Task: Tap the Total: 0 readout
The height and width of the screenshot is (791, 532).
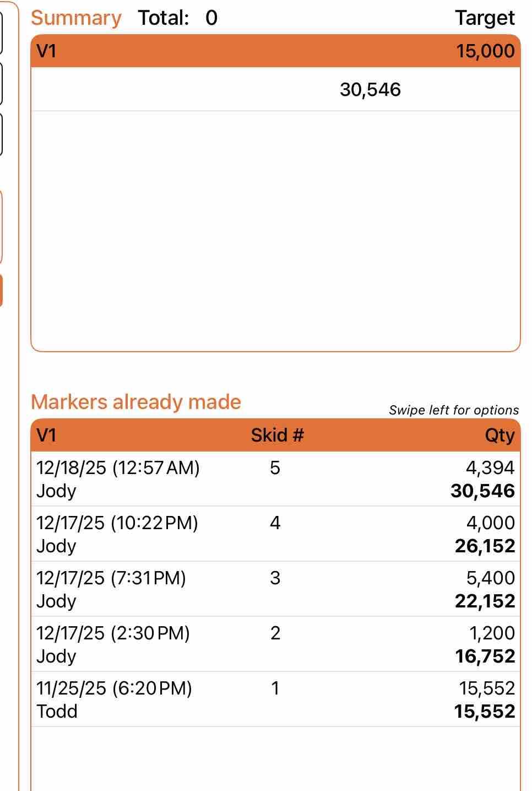Action: pos(177,18)
